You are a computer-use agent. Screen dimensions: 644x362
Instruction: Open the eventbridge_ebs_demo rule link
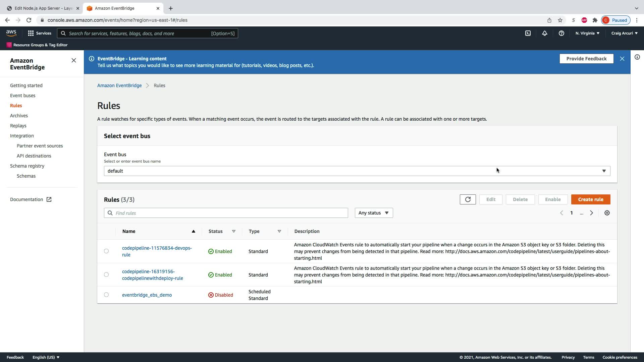pyautogui.click(x=147, y=295)
